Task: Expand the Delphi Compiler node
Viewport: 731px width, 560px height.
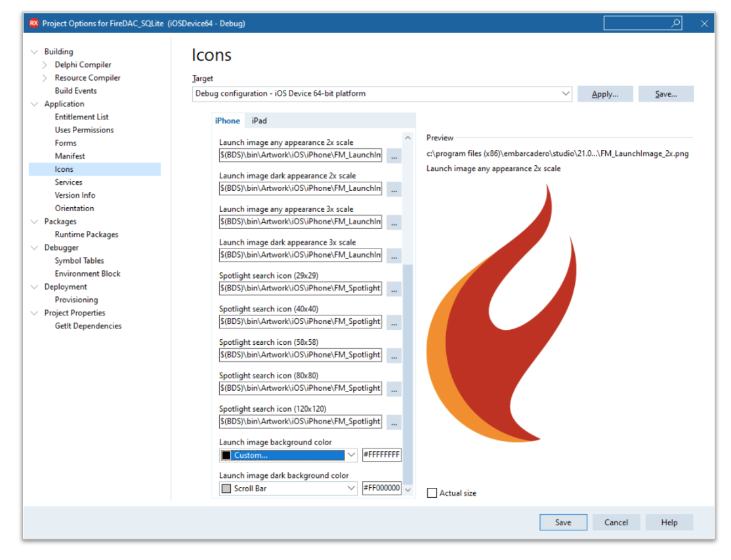Action: (x=45, y=65)
